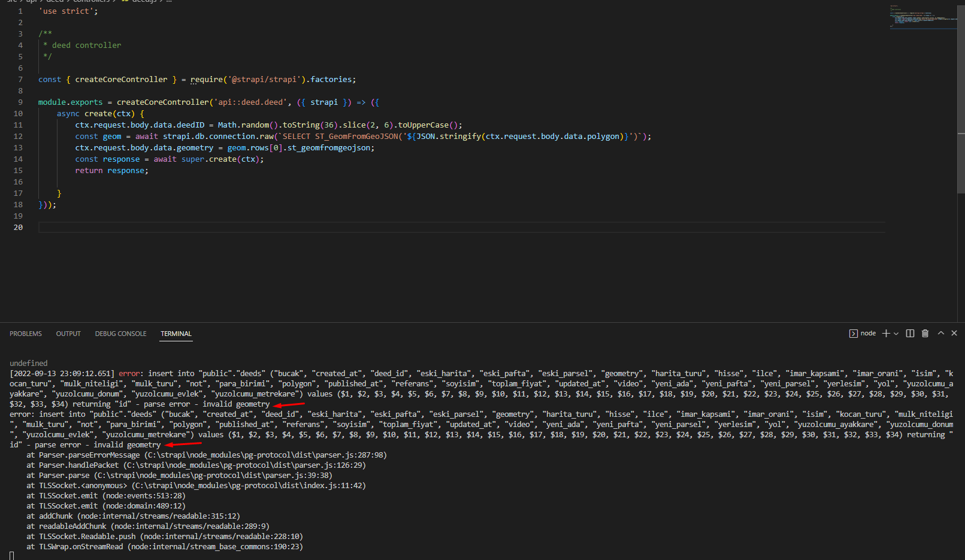Click ST_GeomFromGeoJSON in the SQL string
965x560 pixels.
coord(357,137)
